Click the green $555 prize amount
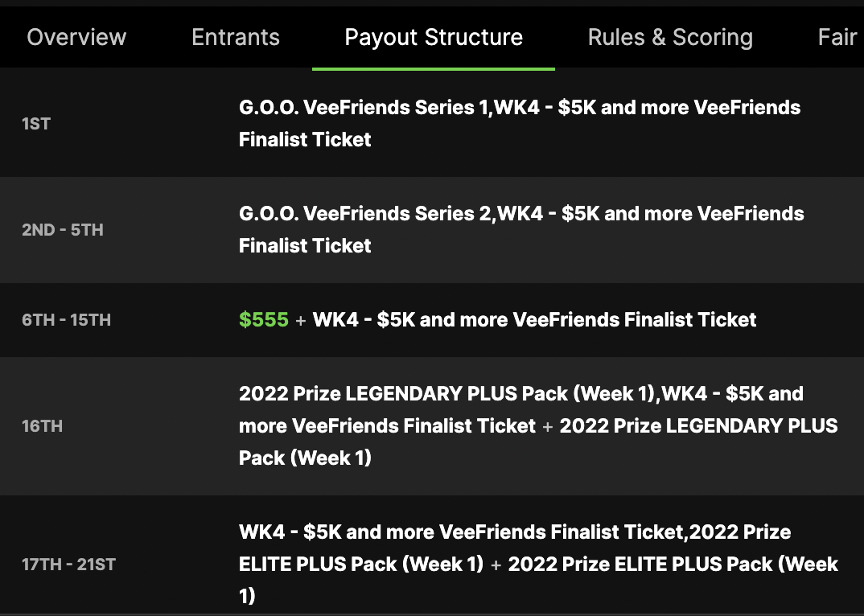Viewport: 864px width, 616px height. tap(263, 319)
